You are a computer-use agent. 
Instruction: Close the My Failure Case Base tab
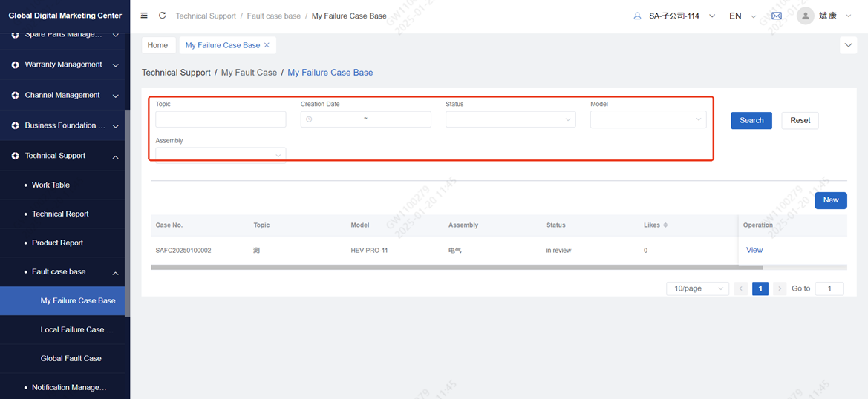pos(267,45)
